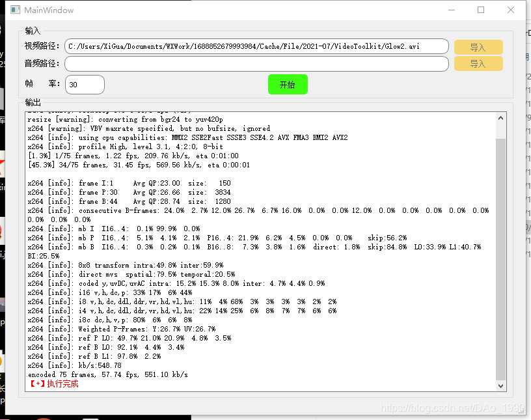Minimize the MainWindow window
This screenshot has width=531, height=420.
pyautogui.click(x=452, y=10)
